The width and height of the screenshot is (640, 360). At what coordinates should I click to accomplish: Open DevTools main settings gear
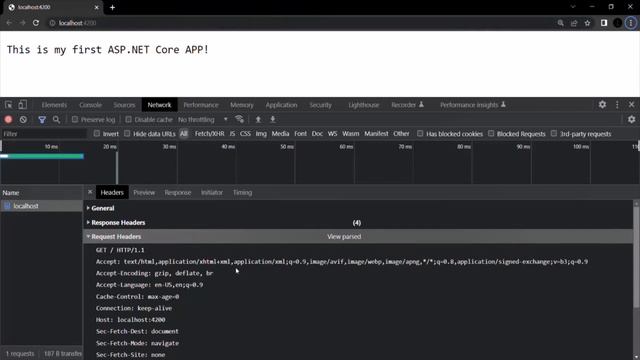coord(602,104)
